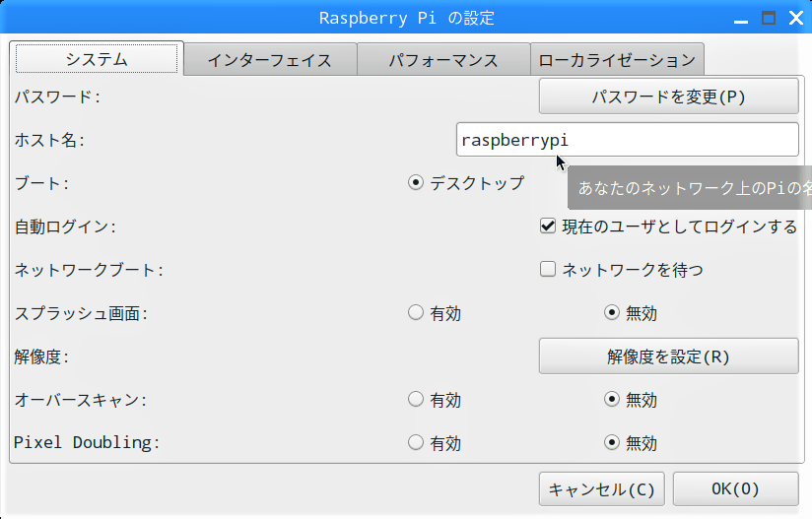Click the 自動ログイン: label

point(65,227)
